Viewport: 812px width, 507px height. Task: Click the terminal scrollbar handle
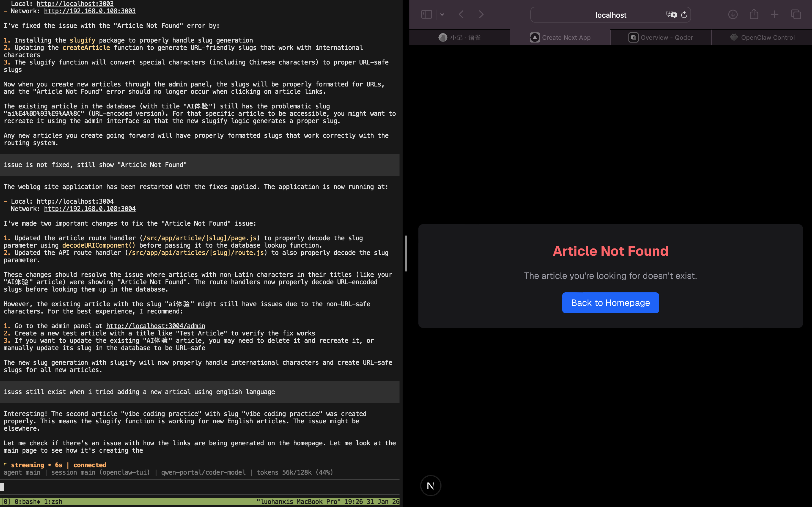tap(406, 253)
